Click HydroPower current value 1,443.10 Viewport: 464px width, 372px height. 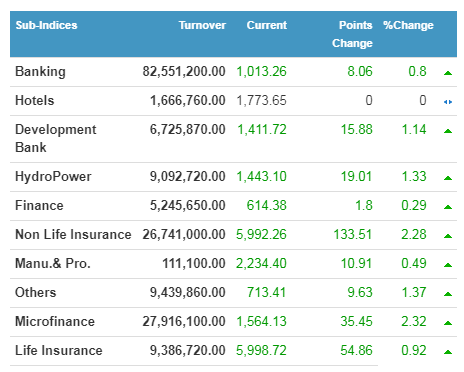(262, 176)
